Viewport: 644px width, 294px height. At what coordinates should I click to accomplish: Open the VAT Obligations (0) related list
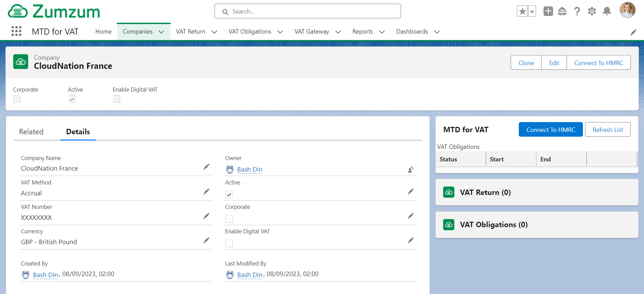coord(494,224)
